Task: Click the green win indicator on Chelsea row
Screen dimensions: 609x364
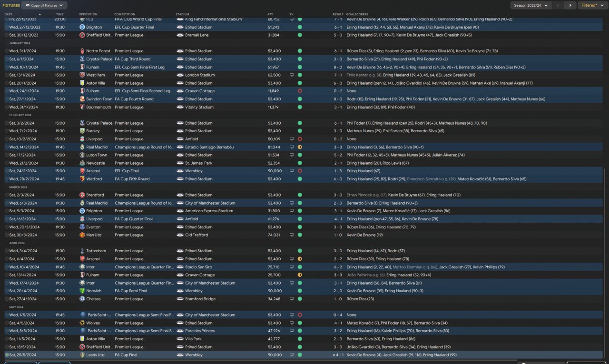Action: (x=300, y=299)
